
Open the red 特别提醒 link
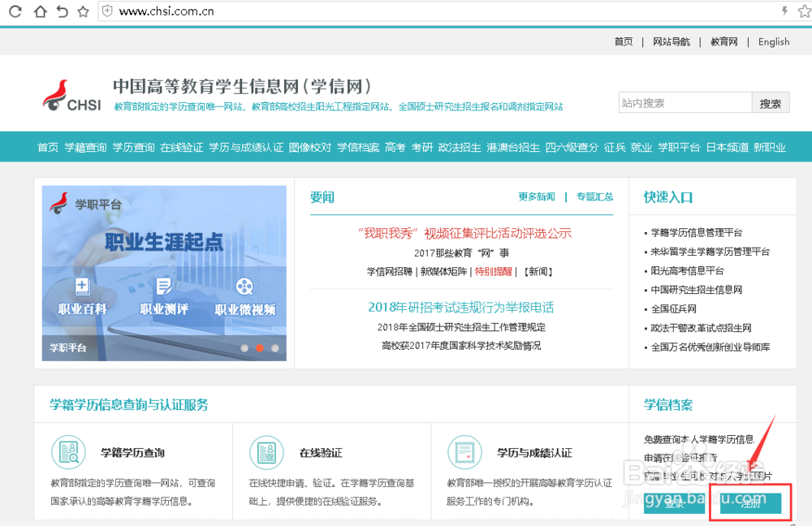point(494,272)
